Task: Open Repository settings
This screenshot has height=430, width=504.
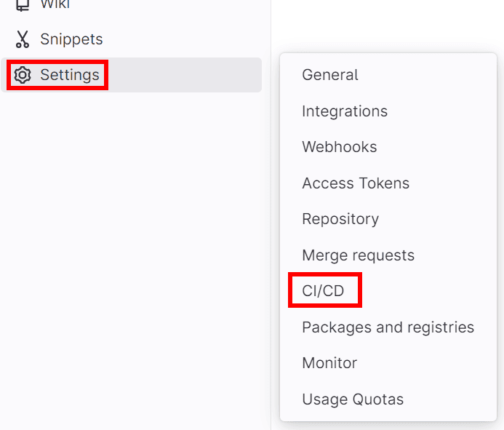Action: tap(340, 219)
